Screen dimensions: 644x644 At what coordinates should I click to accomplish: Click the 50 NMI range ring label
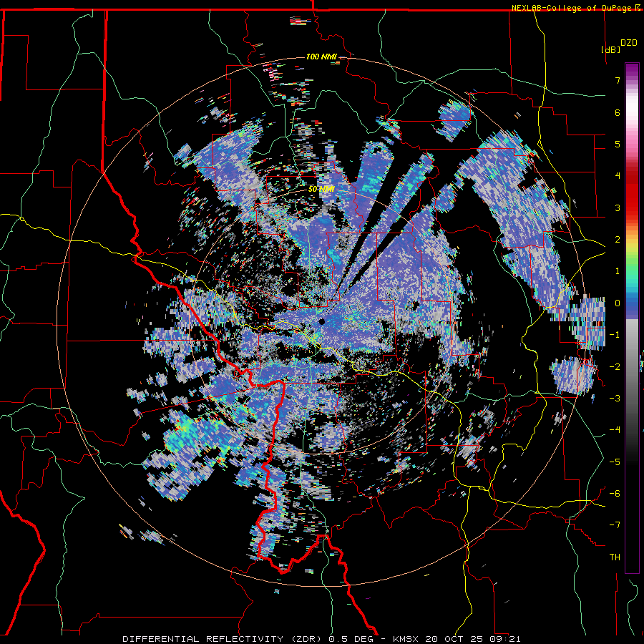(321, 190)
